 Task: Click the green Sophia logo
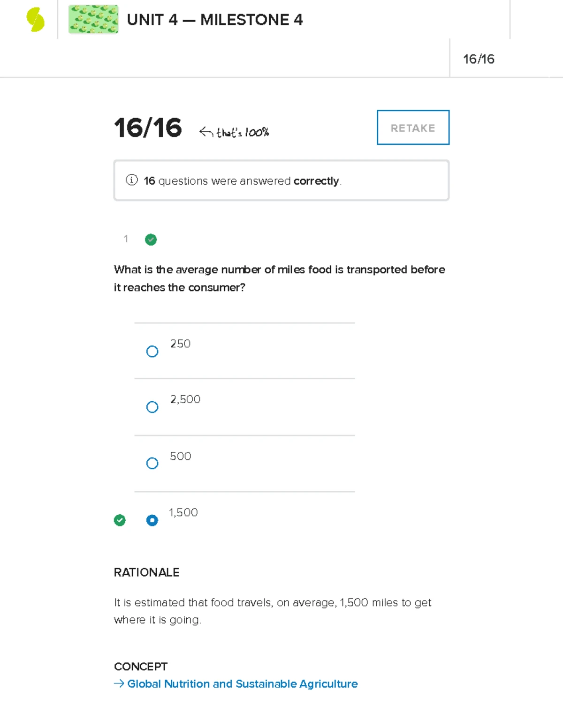tap(35, 20)
